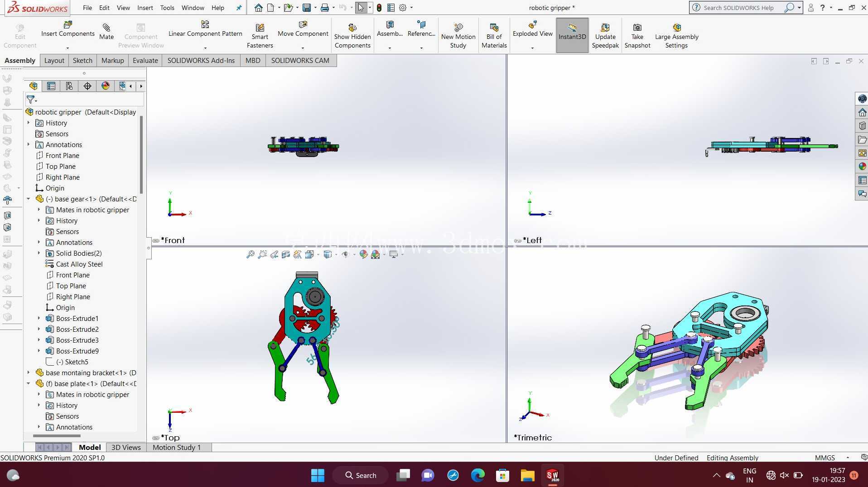
Task: Open the Tools menu
Action: [x=167, y=8]
